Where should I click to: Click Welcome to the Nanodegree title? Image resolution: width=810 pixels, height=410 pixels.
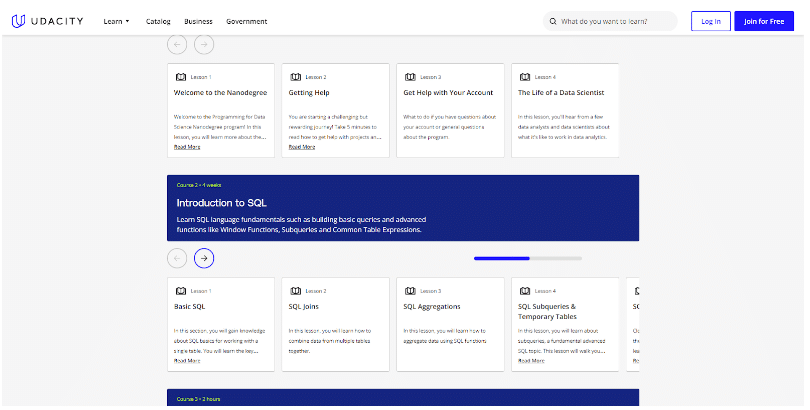click(x=221, y=92)
